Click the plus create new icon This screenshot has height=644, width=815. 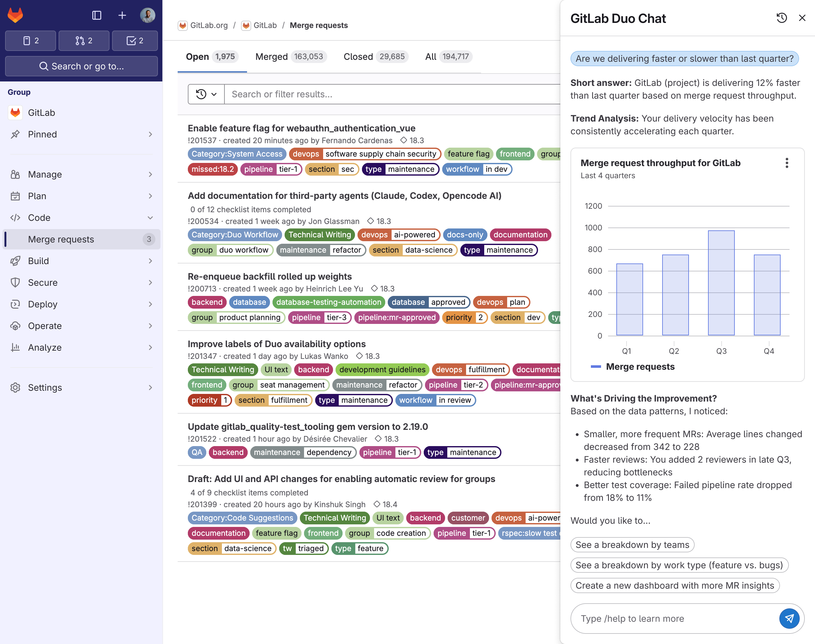122,16
